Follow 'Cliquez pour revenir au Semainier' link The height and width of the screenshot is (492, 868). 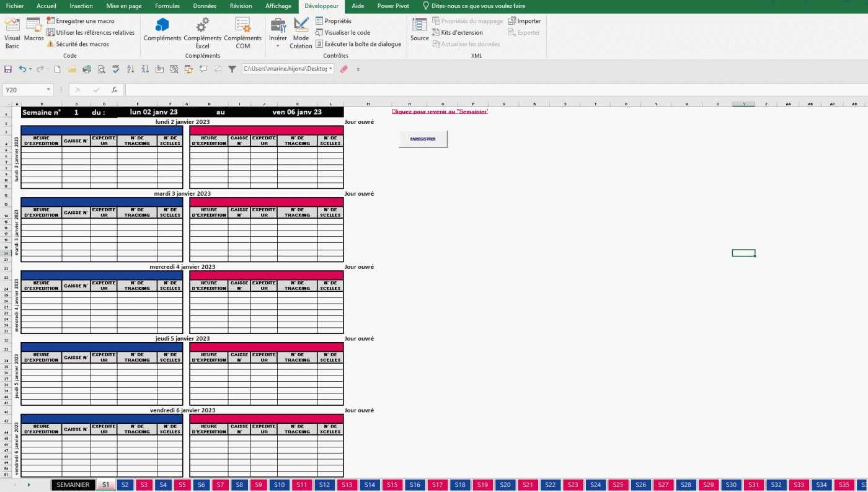440,112
